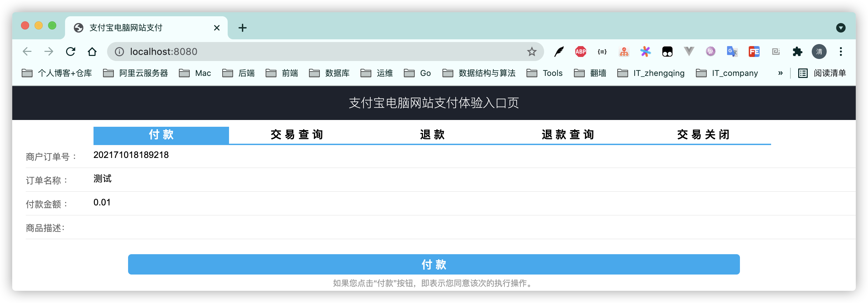Click the 付款金额 field showing 0.01
This screenshot has width=868, height=303.
coord(102,202)
